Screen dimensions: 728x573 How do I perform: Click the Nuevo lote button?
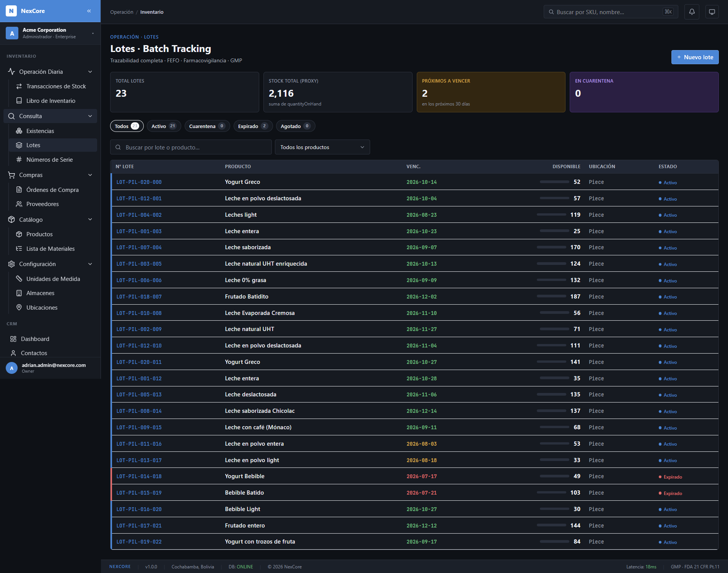click(695, 57)
